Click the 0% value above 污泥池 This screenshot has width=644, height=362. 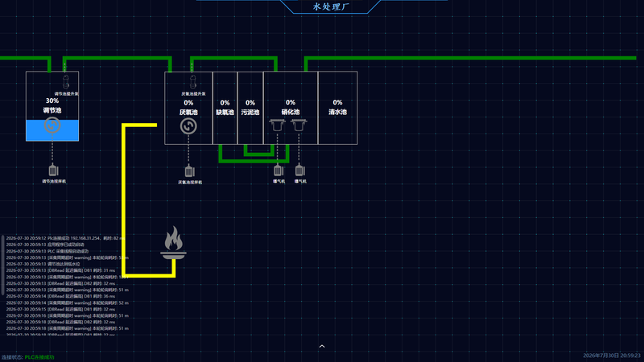[x=250, y=103]
